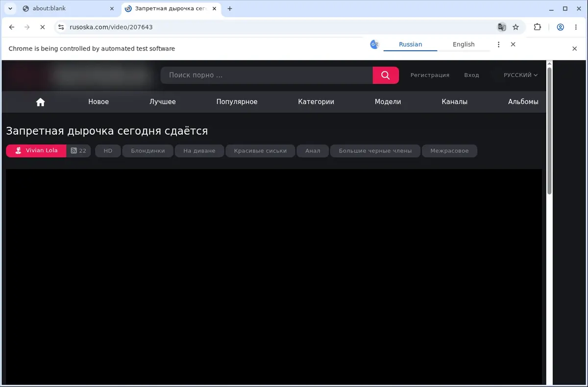
Task: Click the translate page icon
Action: [x=501, y=27]
